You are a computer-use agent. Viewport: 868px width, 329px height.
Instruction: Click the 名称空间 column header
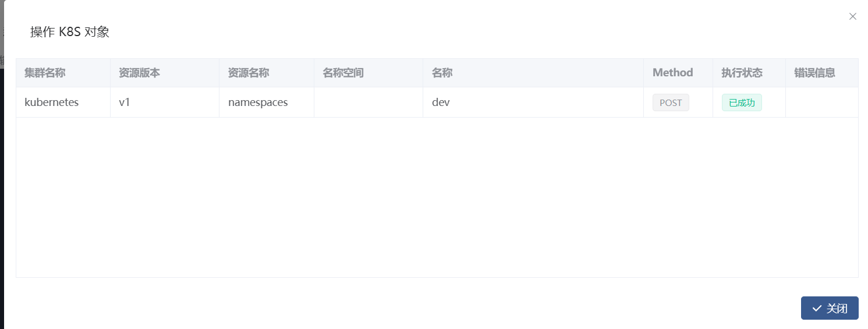[369, 73]
